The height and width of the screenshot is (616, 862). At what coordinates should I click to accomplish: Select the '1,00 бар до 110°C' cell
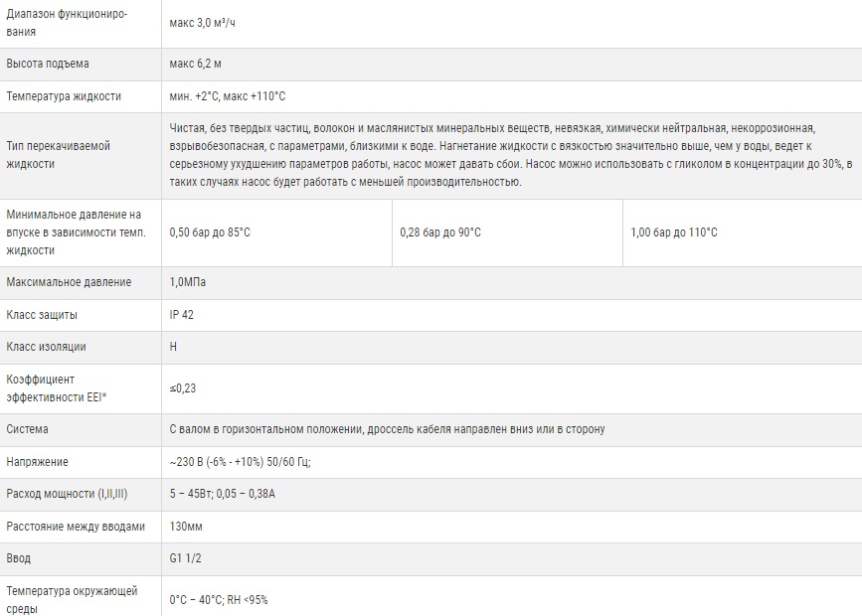(674, 232)
